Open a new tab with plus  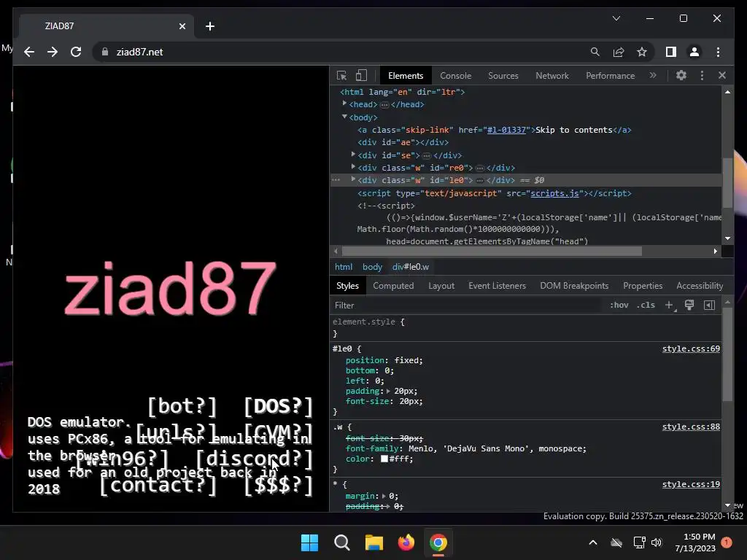point(210,26)
